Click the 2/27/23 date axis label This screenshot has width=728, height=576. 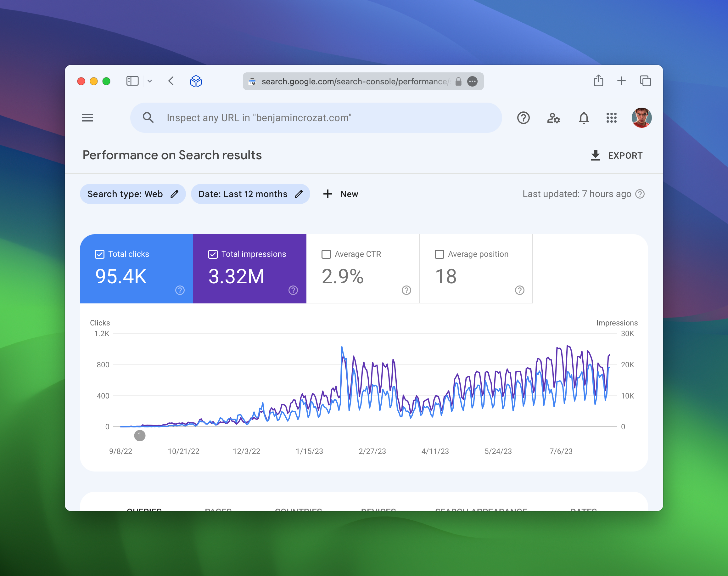(372, 451)
